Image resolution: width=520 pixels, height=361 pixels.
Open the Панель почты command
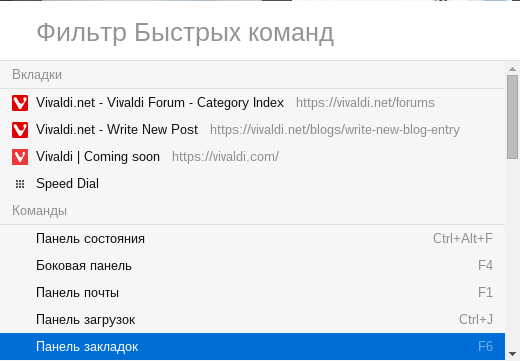(252, 293)
